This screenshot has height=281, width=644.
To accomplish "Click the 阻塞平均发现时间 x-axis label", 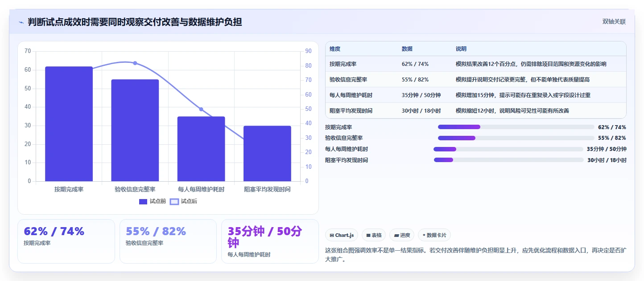I will [x=267, y=189].
